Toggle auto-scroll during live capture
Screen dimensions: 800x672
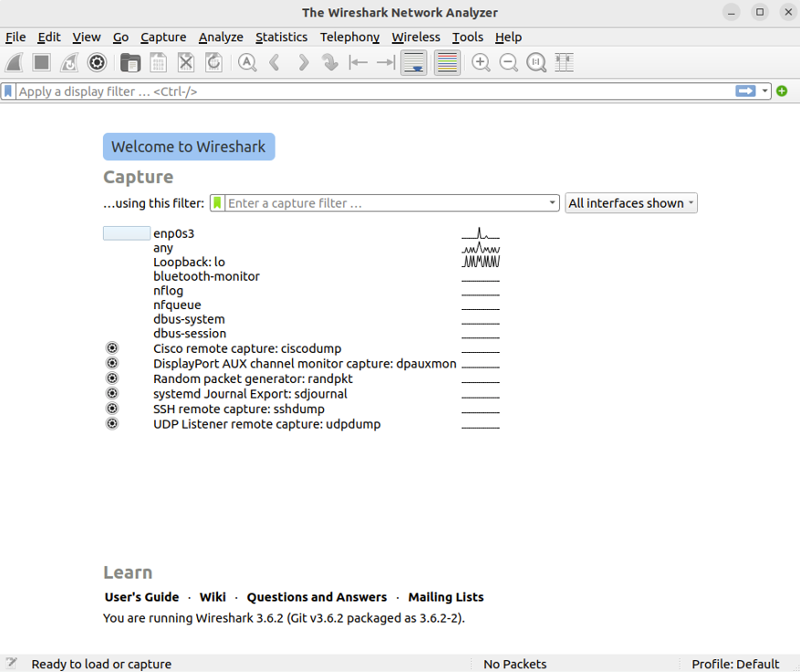[414, 63]
